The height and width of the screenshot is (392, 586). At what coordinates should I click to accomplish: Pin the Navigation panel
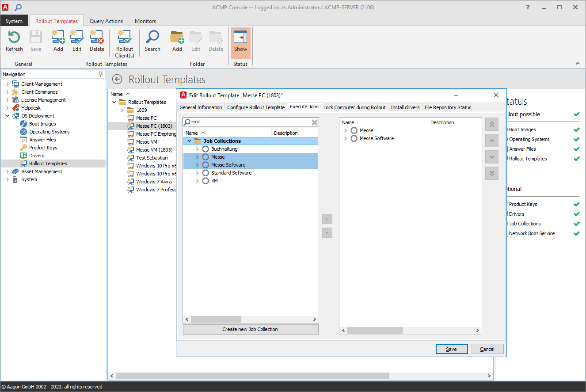click(101, 74)
